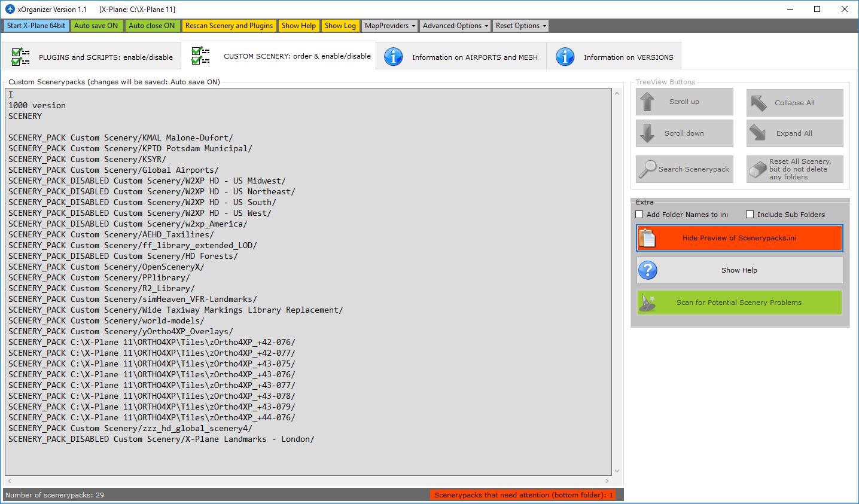Click the vertical scrollbar down arrow
The image size is (859, 504).
tap(617, 471)
